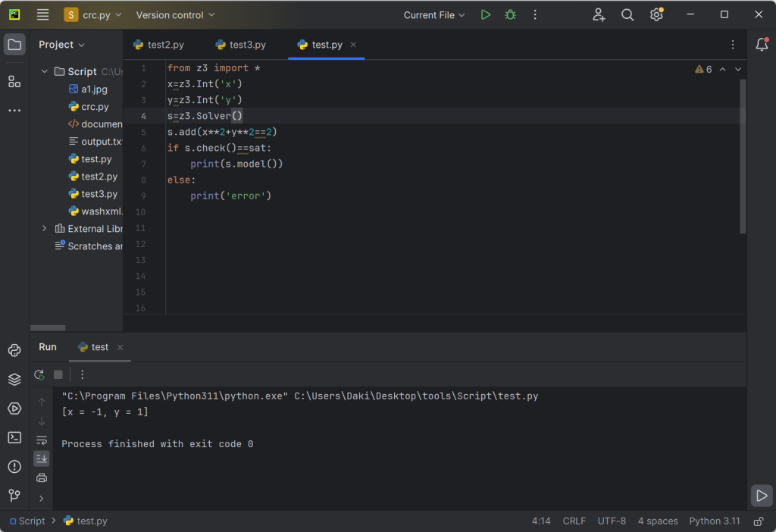Toggle read-only lock in status bar
Image resolution: width=776 pixels, height=532 pixels.
[757, 521]
